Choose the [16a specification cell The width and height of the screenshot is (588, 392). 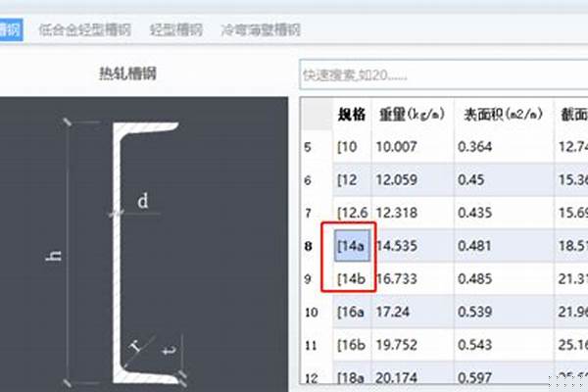(351, 313)
